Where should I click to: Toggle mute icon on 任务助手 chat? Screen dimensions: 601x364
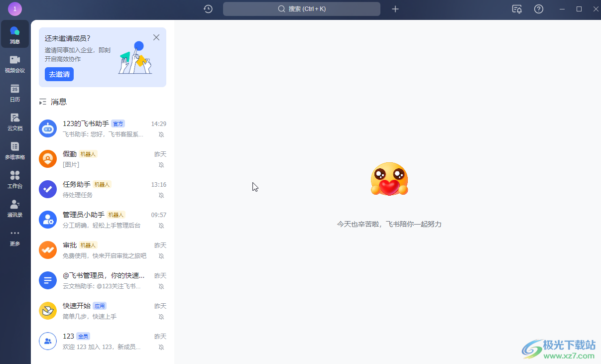[161, 195]
